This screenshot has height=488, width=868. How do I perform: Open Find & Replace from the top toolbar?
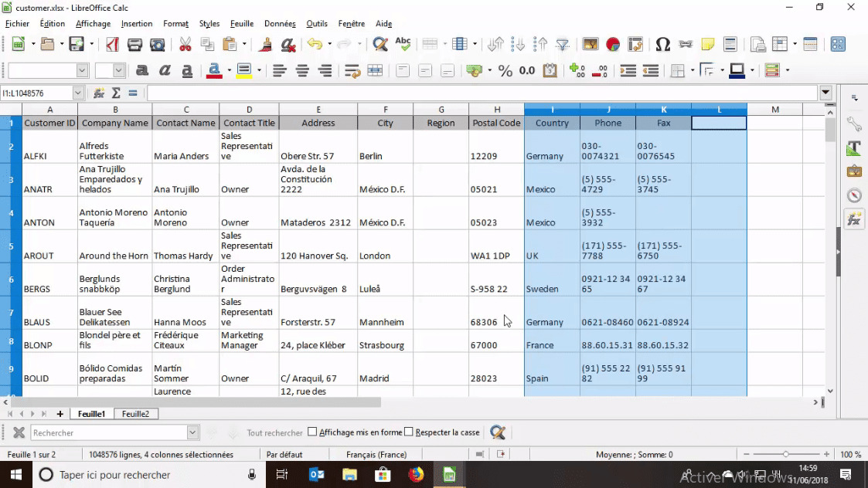[380, 44]
